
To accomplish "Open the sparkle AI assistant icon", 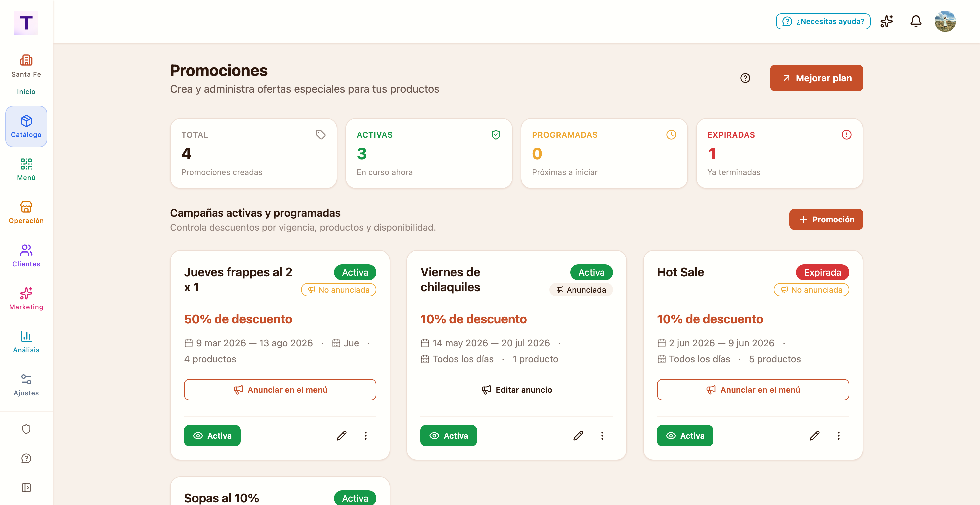I will point(886,21).
